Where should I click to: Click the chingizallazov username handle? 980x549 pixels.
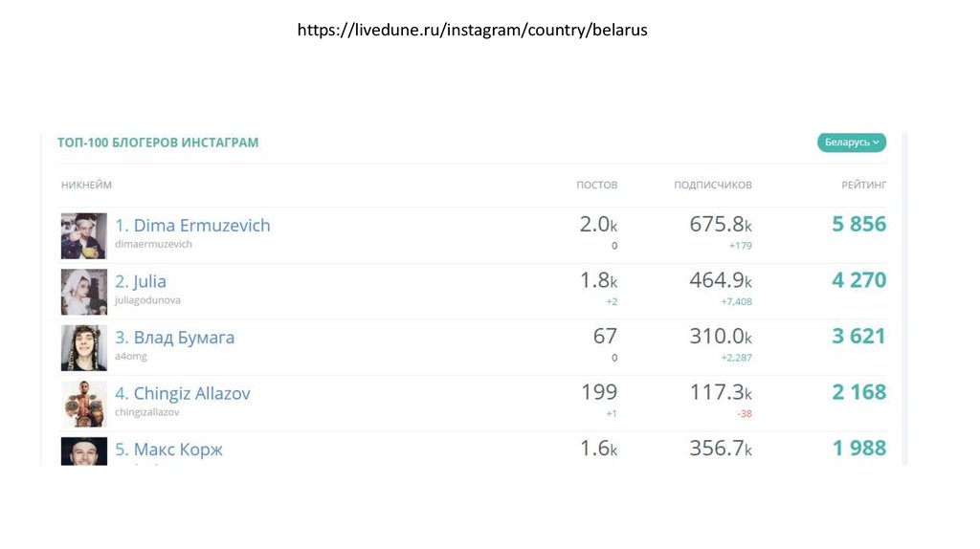146,412
